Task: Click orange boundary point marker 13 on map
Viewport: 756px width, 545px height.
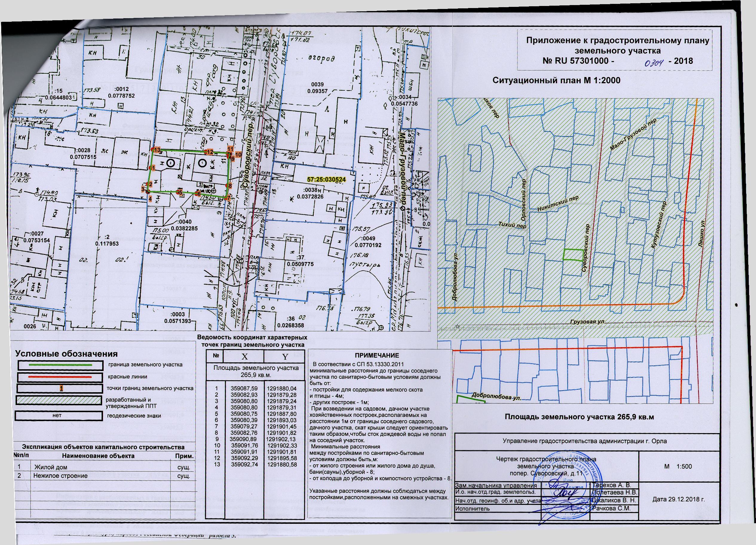Action: (x=157, y=149)
